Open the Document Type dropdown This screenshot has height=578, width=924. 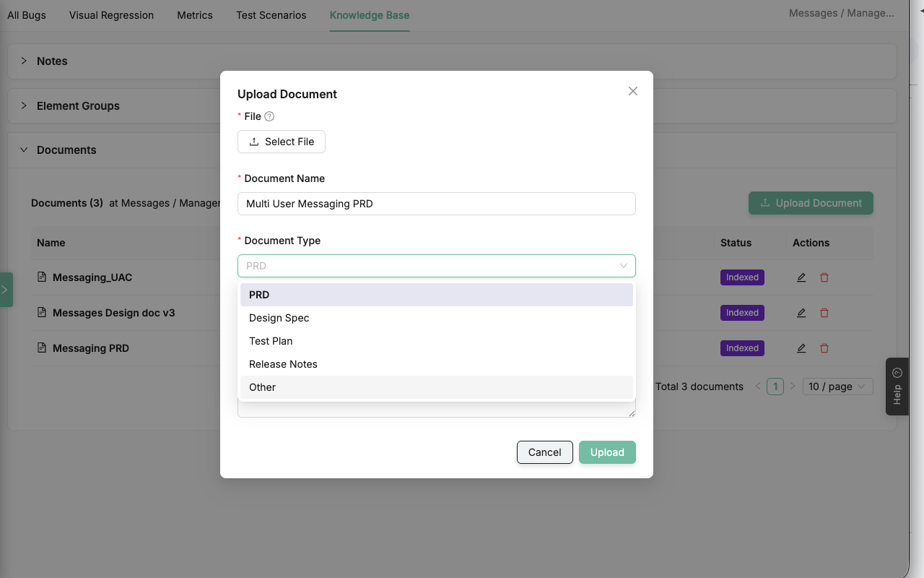436,266
